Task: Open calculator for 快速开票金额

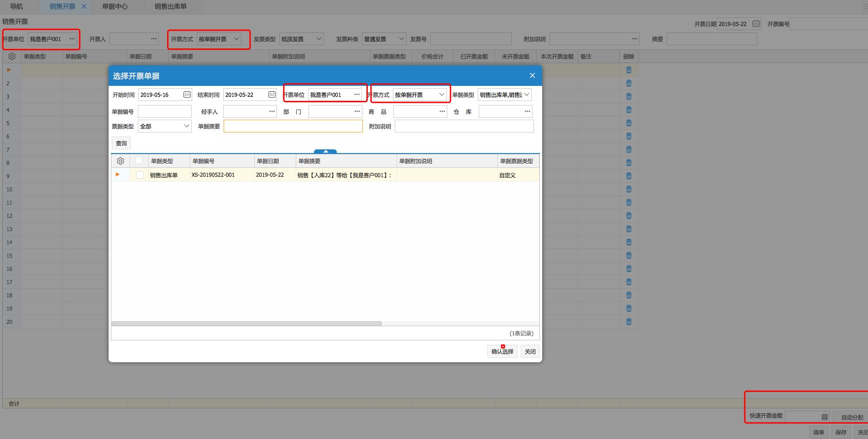Action: pos(824,417)
